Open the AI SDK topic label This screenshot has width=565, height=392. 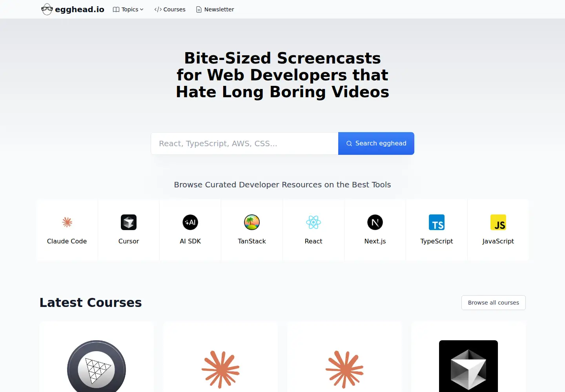190,241
